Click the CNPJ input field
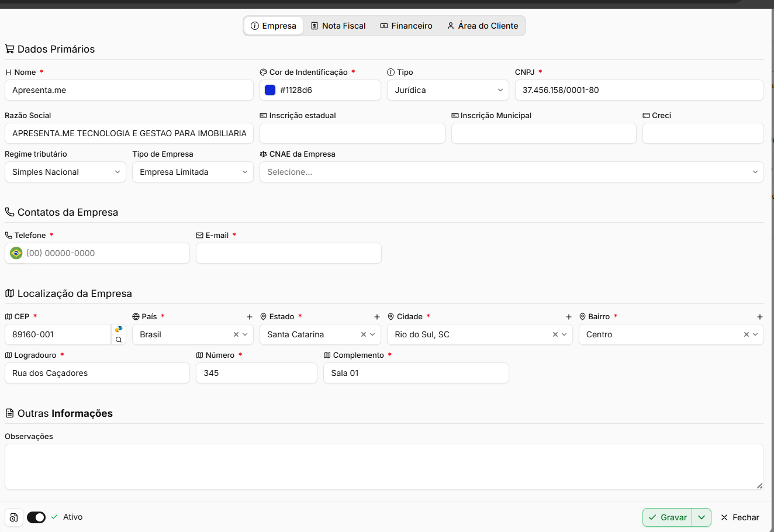Image resolution: width=774 pixels, height=532 pixels. [640, 90]
